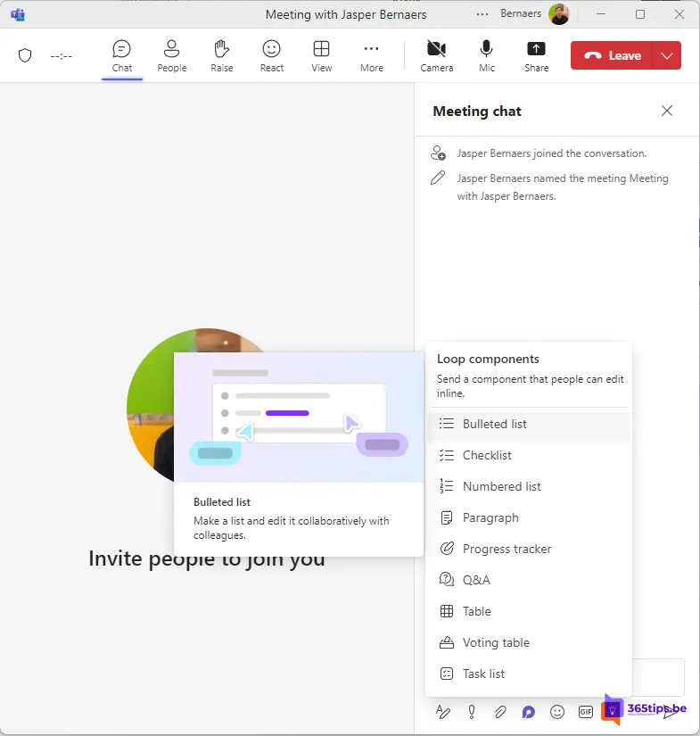This screenshot has width=700, height=736.
Task: Expand the Leave button dropdown arrow
Action: pos(668,55)
